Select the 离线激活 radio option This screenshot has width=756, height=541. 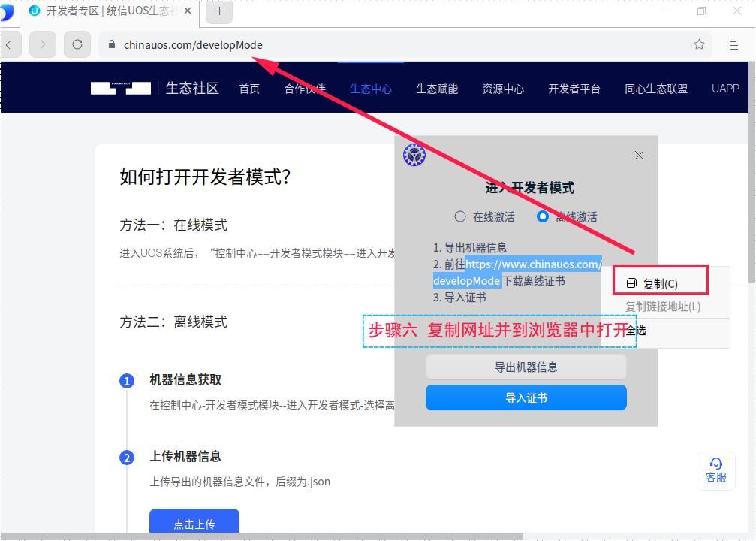[x=542, y=216]
